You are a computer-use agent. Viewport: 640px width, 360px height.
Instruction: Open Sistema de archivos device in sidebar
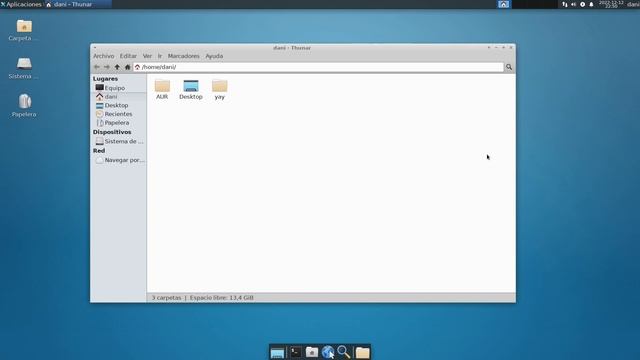click(118, 141)
